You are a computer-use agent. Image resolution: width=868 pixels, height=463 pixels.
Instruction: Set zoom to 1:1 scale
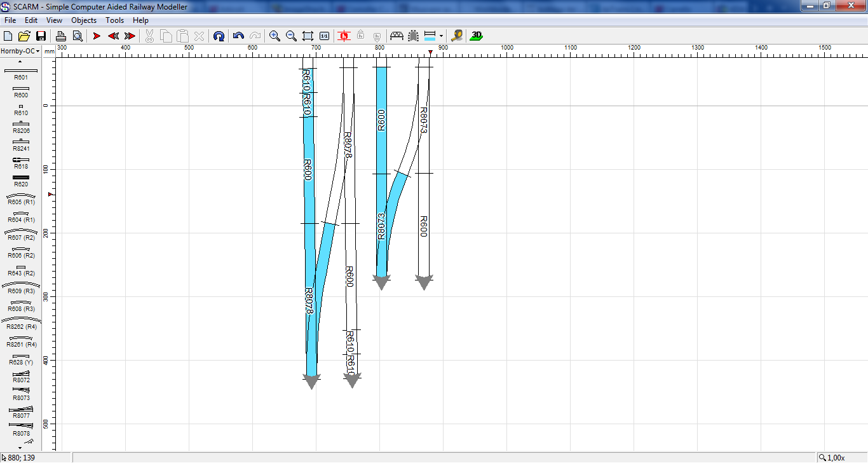[x=325, y=36]
